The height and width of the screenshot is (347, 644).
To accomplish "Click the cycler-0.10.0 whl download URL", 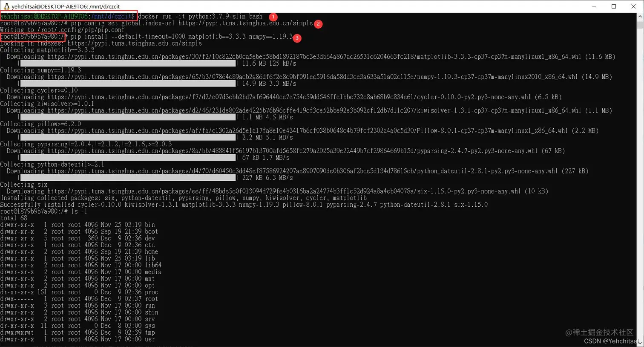I will tap(289, 97).
